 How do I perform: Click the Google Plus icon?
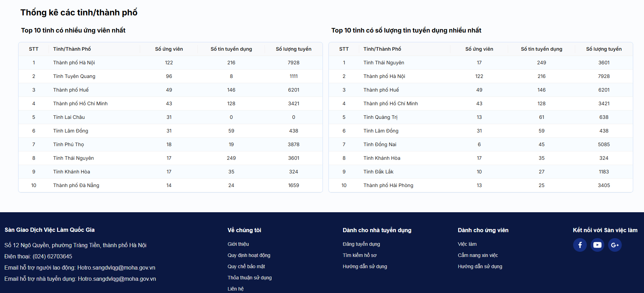point(615,245)
